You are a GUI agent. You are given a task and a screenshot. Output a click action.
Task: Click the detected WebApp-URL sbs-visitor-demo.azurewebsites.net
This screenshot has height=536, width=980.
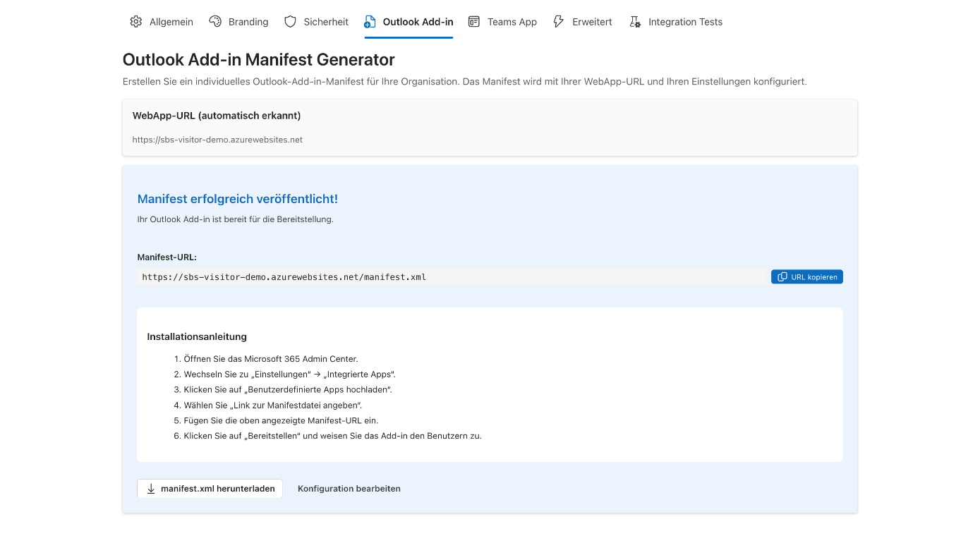pos(217,140)
